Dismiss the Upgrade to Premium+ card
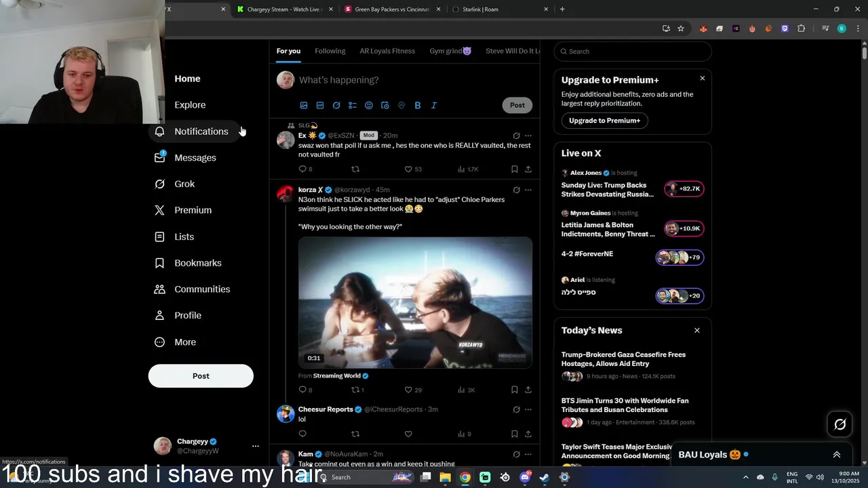The image size is (868, 488). click(x=703, y=79)
